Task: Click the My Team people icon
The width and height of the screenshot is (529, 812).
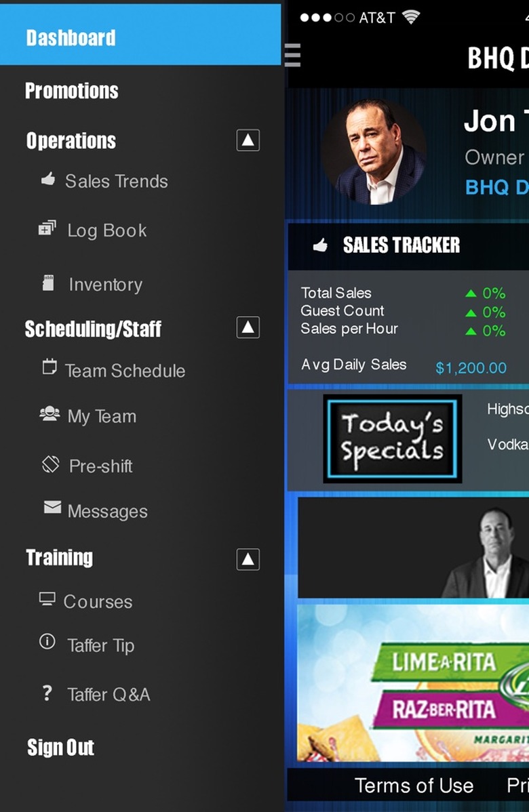Action: click(50, 413)
